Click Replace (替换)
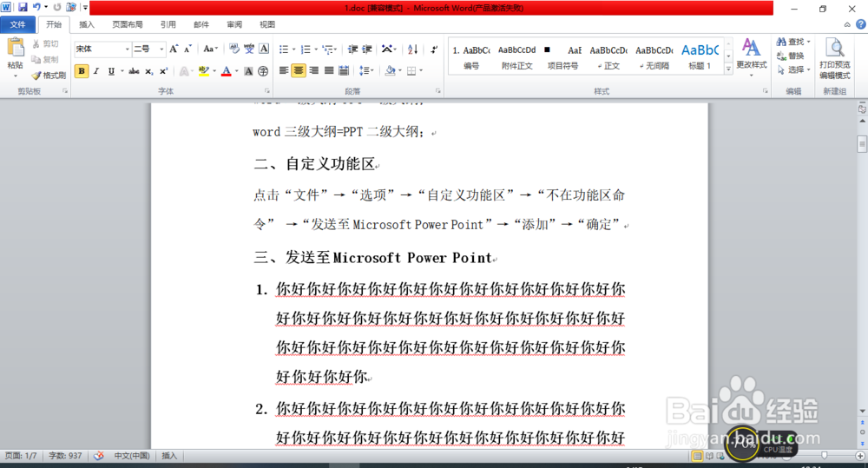 [x=790, y=56]
